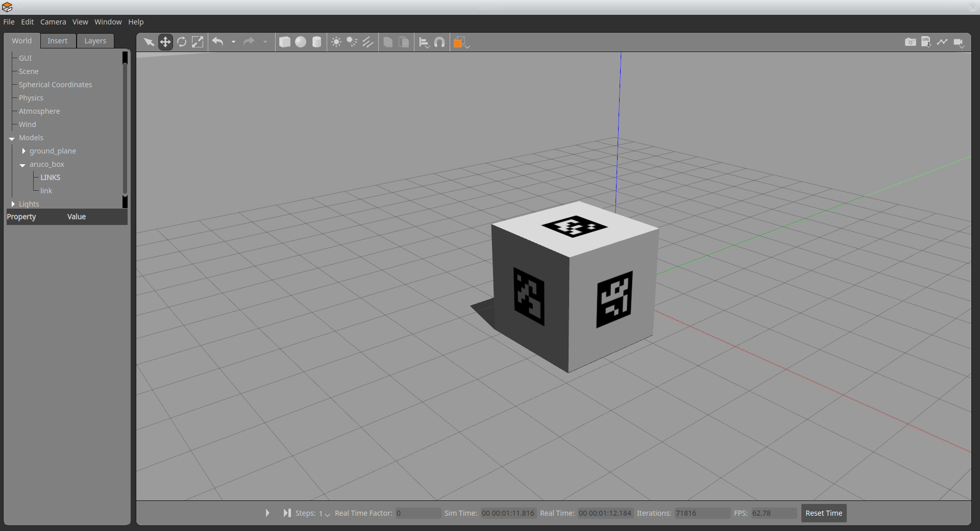Select Spherical Coordinates tree item

point(55,85)
